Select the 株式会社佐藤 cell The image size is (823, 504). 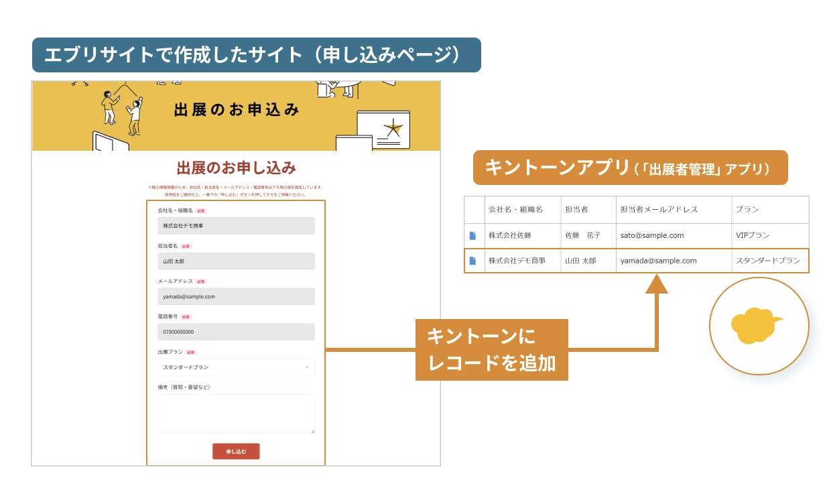tap(523, 236)
